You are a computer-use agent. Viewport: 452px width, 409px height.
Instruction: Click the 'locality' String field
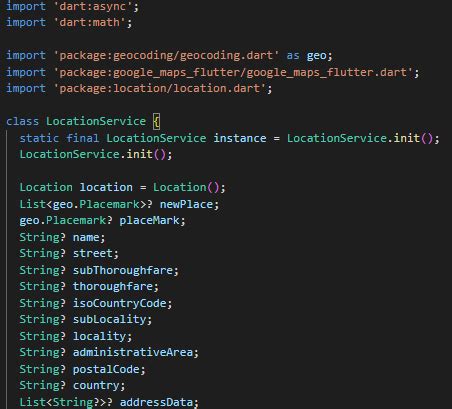(99, 336)
